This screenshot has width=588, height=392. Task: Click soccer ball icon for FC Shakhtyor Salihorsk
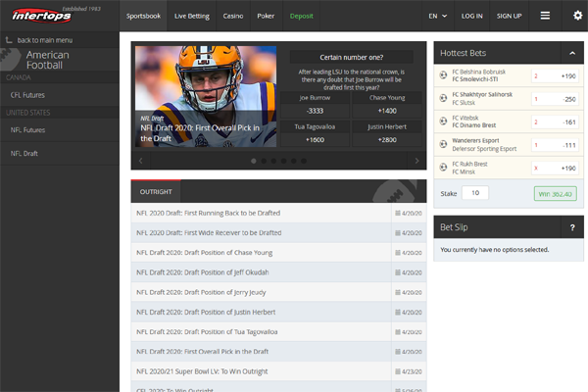443,98
